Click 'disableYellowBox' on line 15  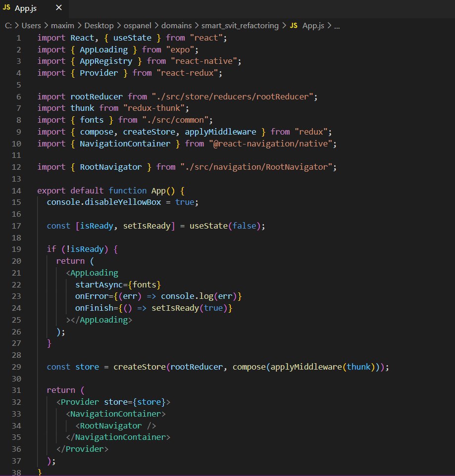(x=123, y=202)
